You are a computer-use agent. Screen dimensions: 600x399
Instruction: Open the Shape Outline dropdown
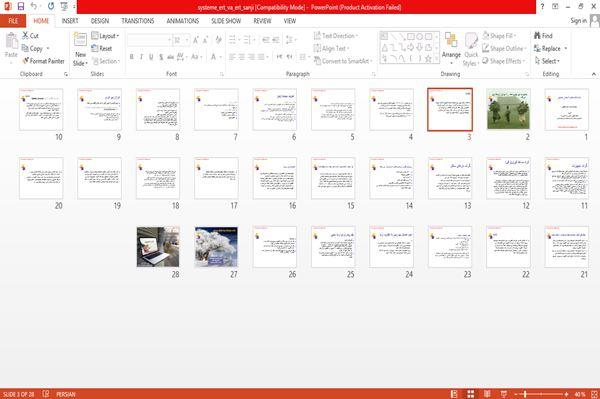click(x=504, y=49)
